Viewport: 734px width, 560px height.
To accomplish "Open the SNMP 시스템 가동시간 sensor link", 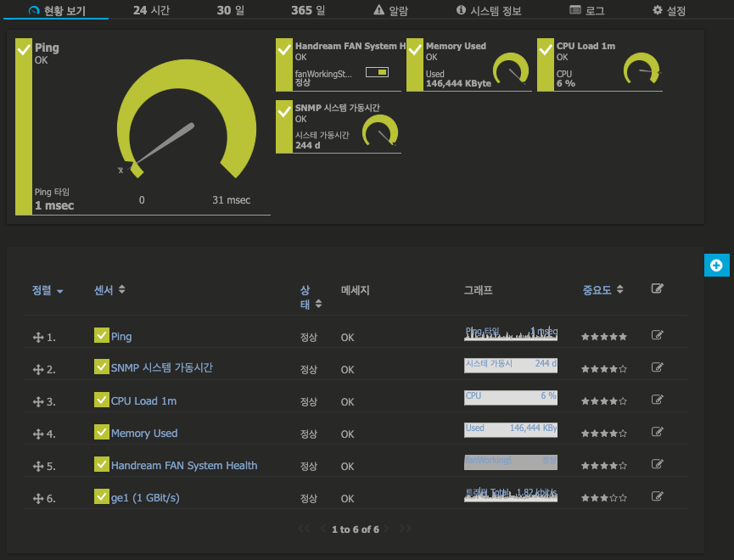I will 162,367.
